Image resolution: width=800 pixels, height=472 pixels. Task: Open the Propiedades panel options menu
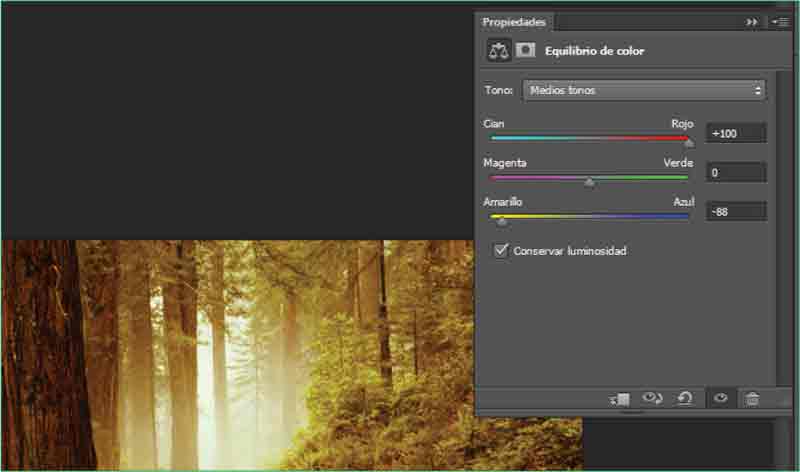780,21
